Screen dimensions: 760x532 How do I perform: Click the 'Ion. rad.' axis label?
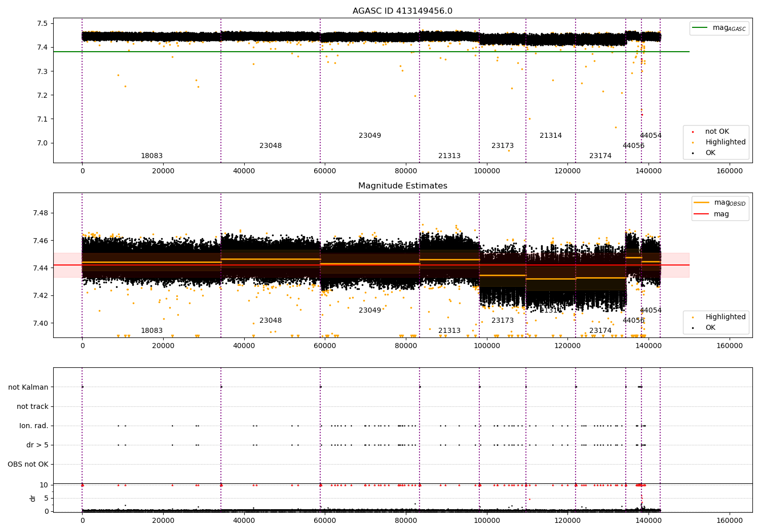pos(34,426)
